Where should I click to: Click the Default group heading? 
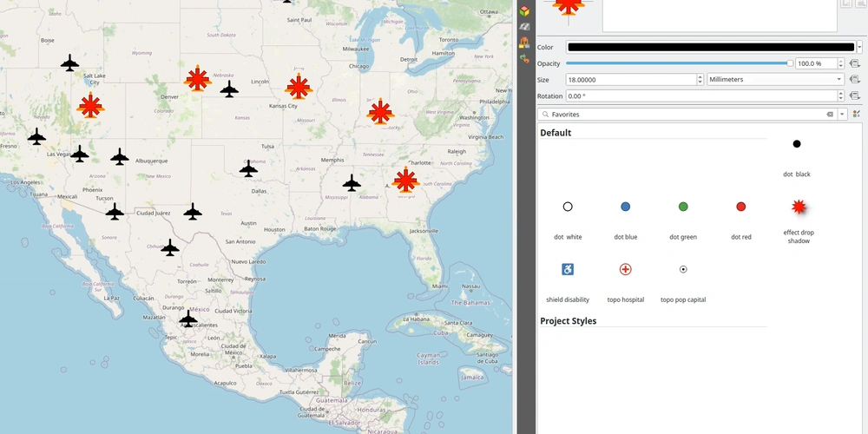pos(556,133)
